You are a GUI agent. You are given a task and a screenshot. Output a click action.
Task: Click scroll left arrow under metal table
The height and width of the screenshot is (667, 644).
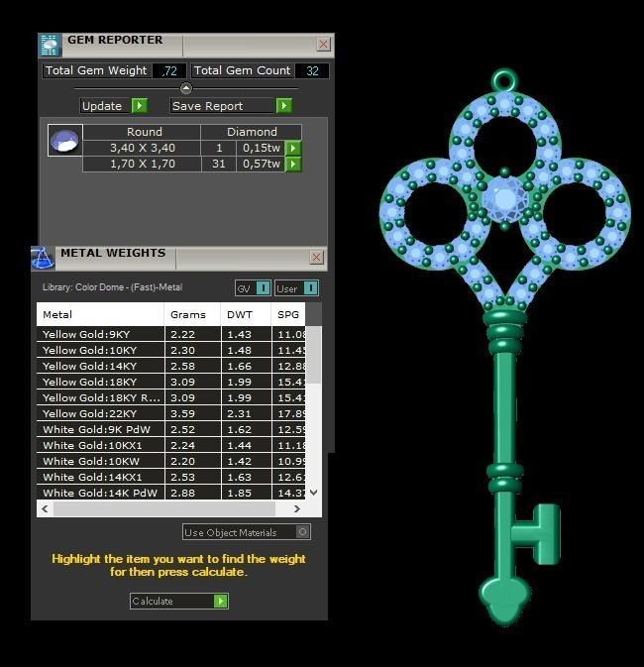coord(45,508)
